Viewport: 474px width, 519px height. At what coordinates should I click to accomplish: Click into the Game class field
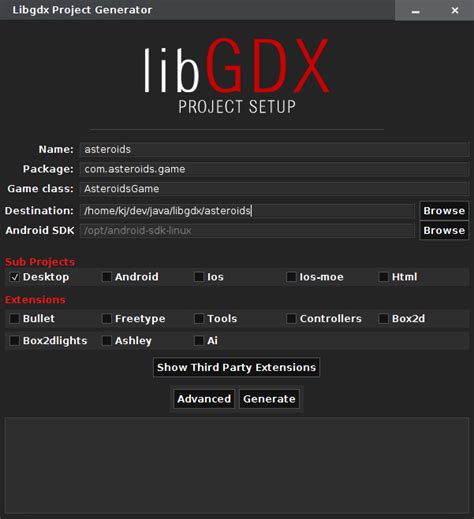click(x=274, y=189)
